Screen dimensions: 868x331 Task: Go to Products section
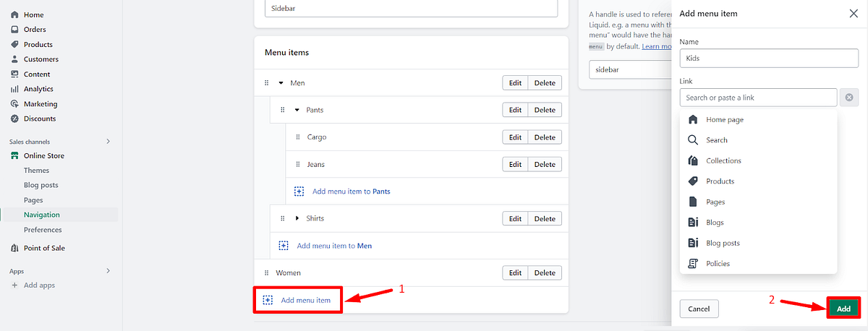tap(38, 44)
